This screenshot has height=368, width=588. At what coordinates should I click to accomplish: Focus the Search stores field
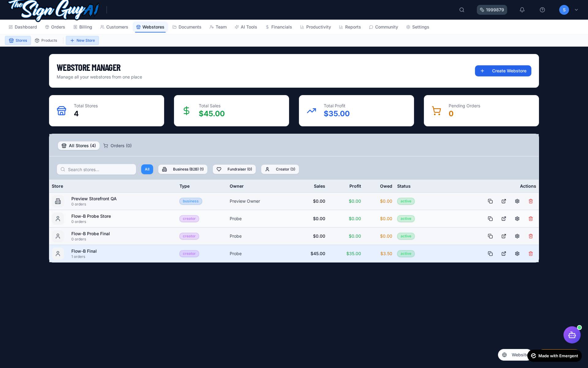(96, 169)
